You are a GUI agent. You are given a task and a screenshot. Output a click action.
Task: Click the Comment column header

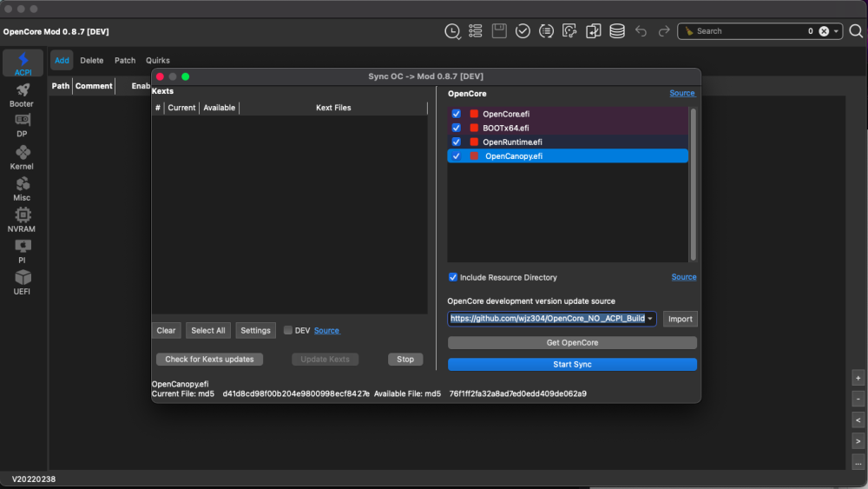click(x=94, y=86)
